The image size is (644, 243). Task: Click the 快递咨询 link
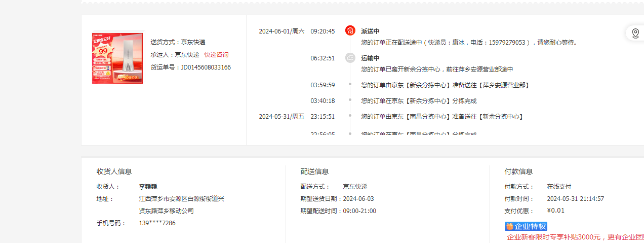216,55
